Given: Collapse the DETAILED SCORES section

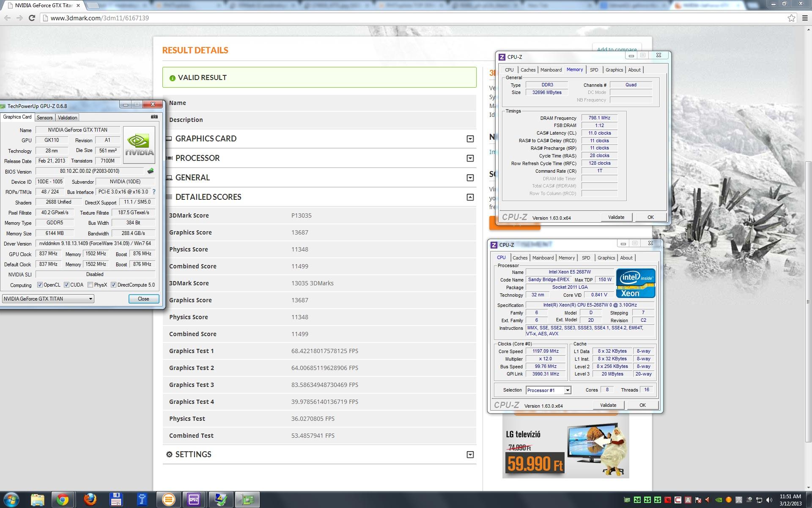Looking at the screenshot, I should pos(470,197).
